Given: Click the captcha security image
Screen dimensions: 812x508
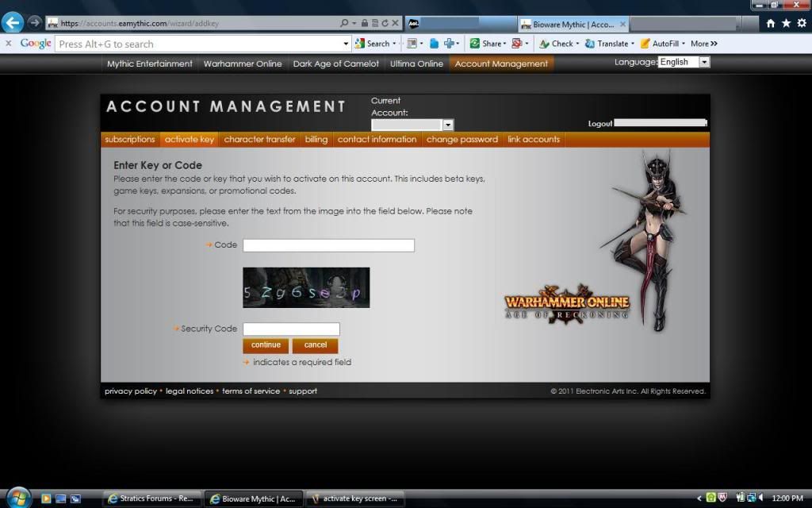Looking at the screenshot, I should tap(306, 287).
